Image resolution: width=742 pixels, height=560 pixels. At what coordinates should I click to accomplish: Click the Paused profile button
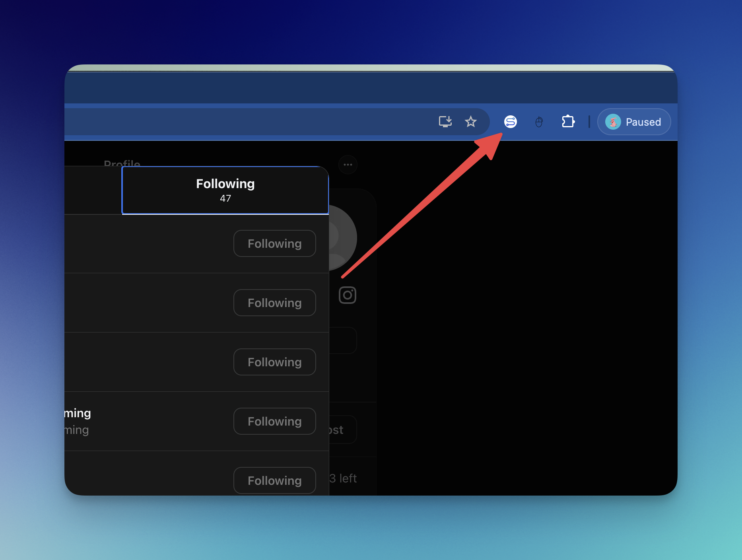[x=634, y=122]
